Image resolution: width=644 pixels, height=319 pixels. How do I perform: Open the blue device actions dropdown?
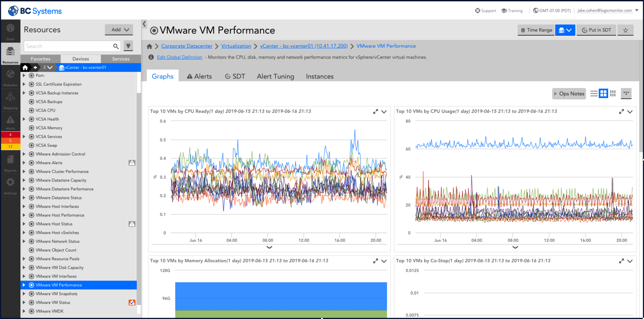pos(565,30)
